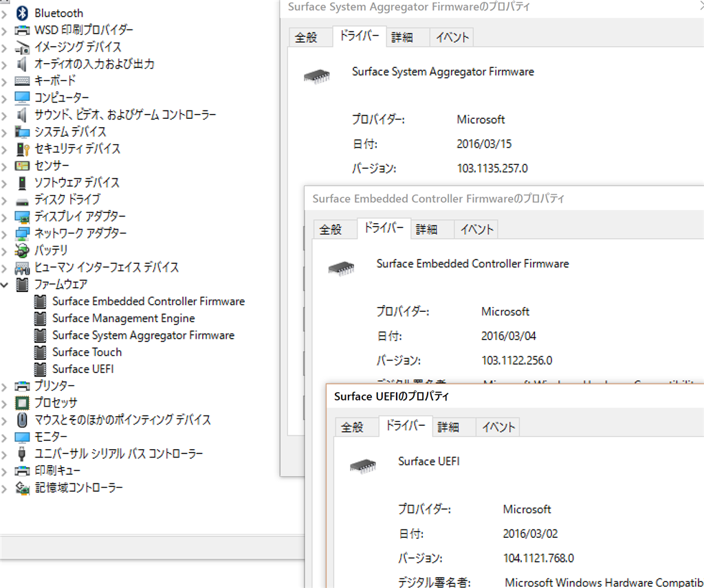Open イベント tab in System Aggregator Firmware properties

coord(452,37)
